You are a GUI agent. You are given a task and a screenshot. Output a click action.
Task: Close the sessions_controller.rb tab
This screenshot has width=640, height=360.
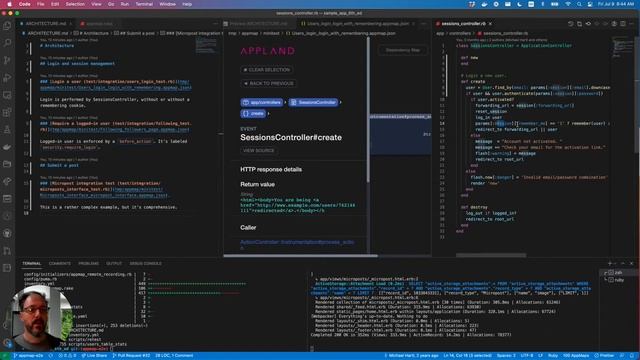pyautogui.click(x=490, y=24)
